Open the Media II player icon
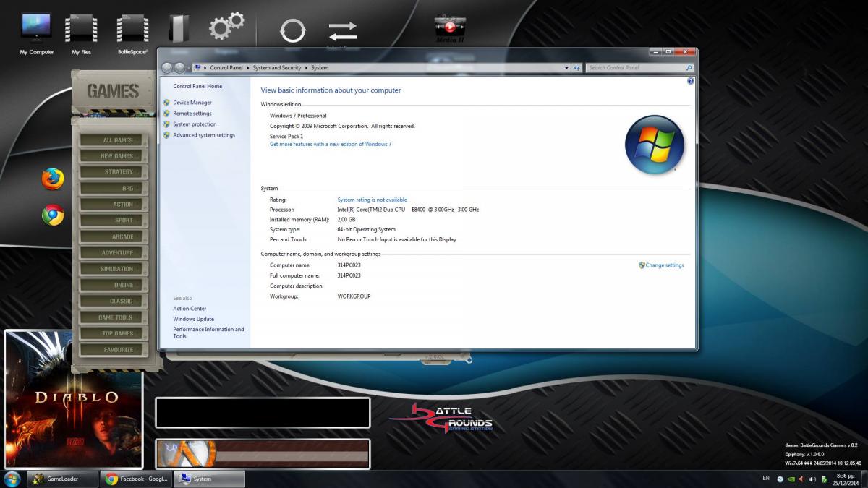 449,28
